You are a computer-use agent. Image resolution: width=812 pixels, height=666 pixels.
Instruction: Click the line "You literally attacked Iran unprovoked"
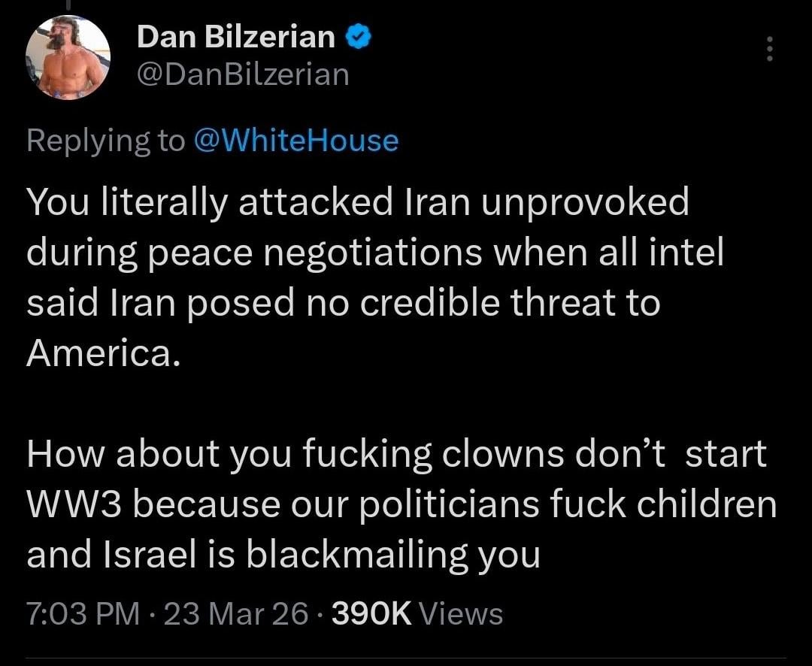[x=357, y=201]
